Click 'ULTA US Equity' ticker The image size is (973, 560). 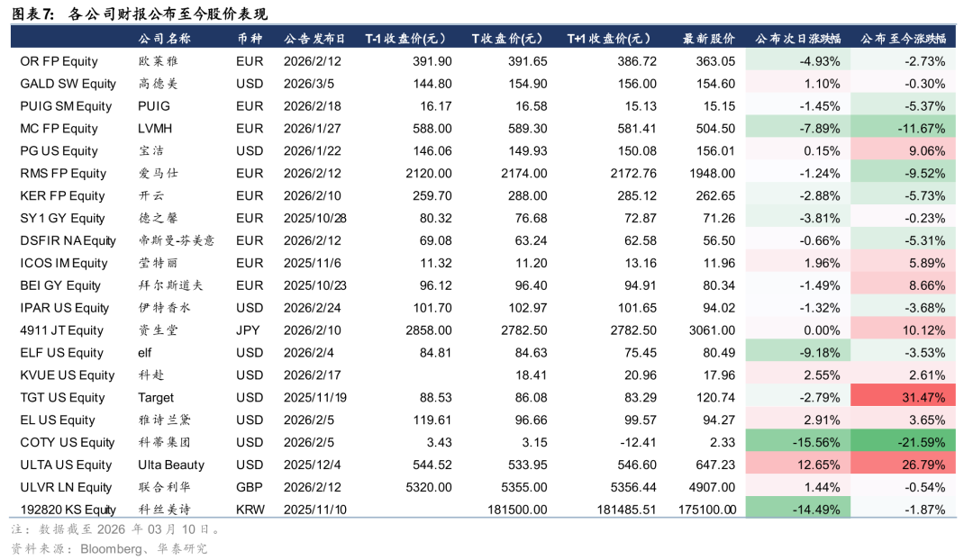(66, 465)
